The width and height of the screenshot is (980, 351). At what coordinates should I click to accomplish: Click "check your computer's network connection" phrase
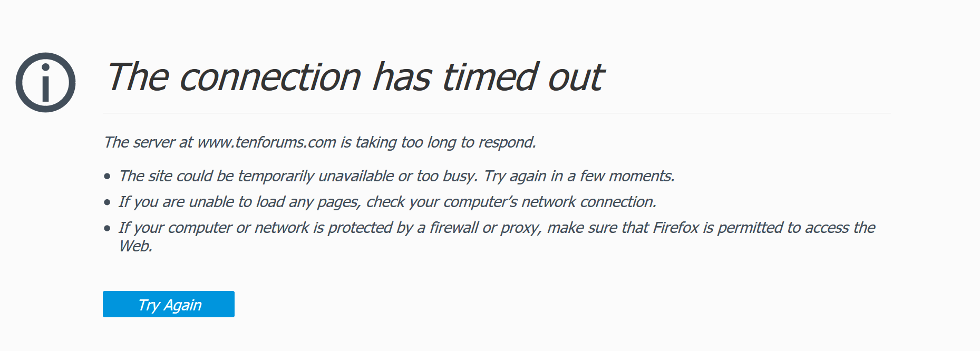click(511, 202)
